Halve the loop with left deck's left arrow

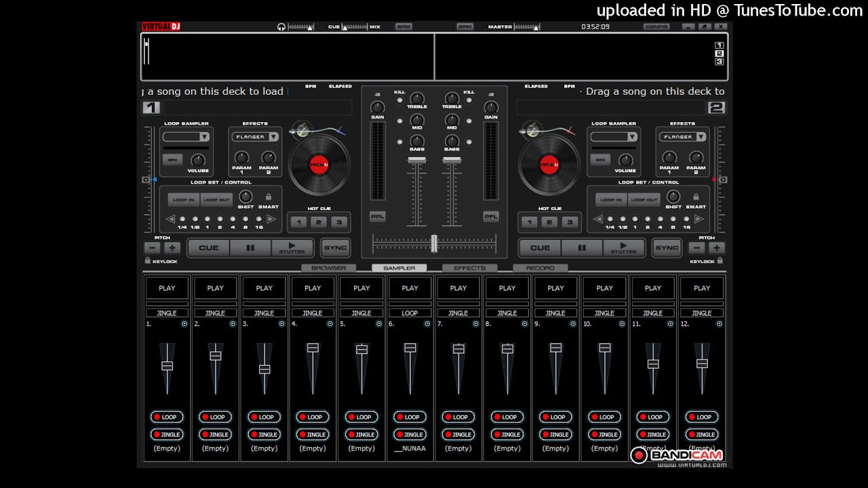pyautogui.click(x=170, y=219)
